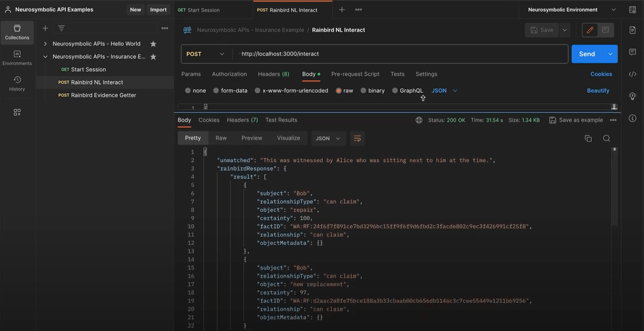This screenshot has width=644, height=331.
Task: Click the request URL input field
Action: (399, 54)
